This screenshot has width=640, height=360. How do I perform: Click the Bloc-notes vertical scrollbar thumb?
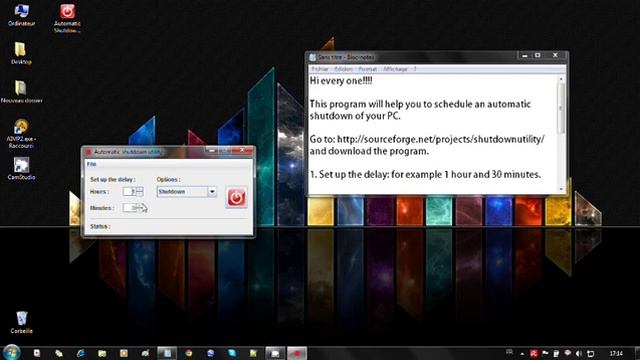[x=561, y=108]
